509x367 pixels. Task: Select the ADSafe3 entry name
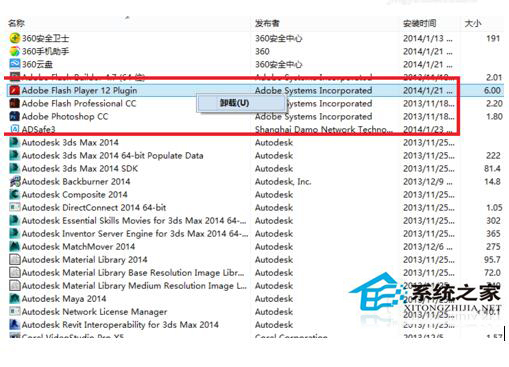click(39, 129)
